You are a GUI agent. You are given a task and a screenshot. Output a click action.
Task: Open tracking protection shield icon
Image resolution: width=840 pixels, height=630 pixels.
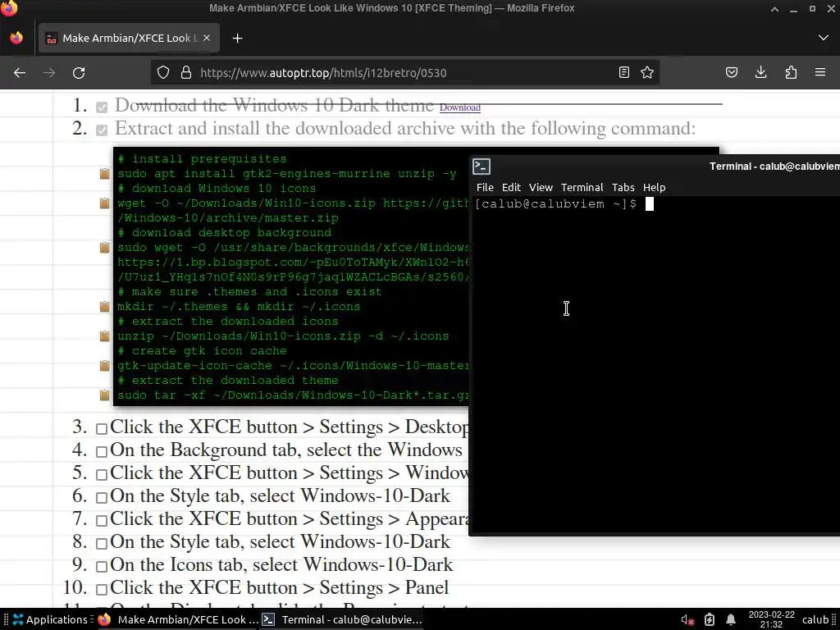(x=163, y=72)
